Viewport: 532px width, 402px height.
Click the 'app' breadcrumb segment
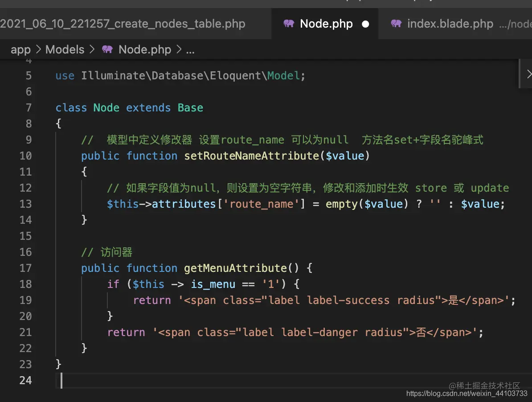[20, 49]
